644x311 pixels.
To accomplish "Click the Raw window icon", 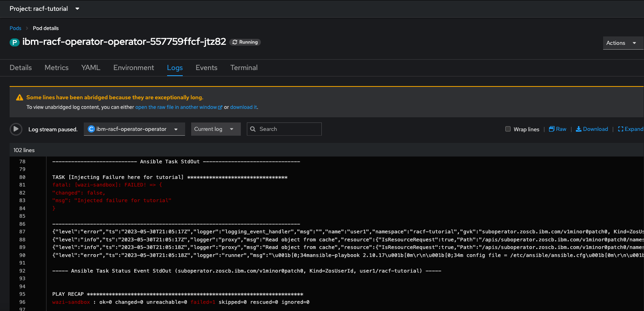I will point(551,129).
